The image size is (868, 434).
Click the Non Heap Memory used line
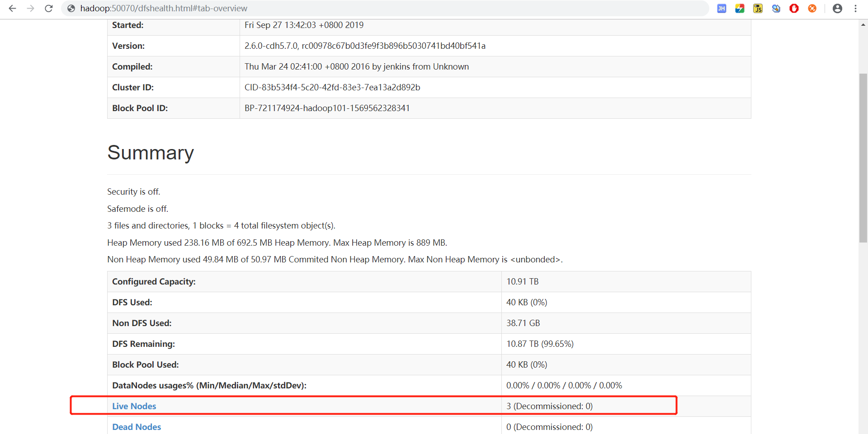[x=335, y=259]
